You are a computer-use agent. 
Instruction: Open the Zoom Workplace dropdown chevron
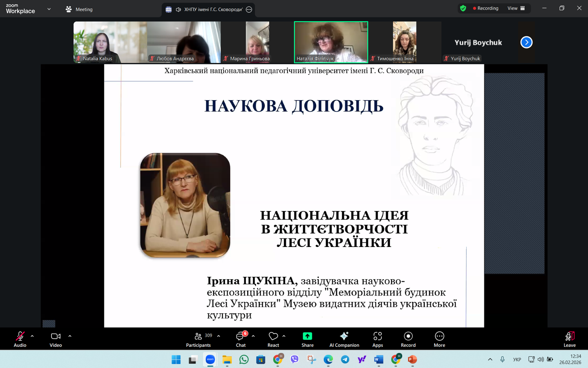pos(49,9)
